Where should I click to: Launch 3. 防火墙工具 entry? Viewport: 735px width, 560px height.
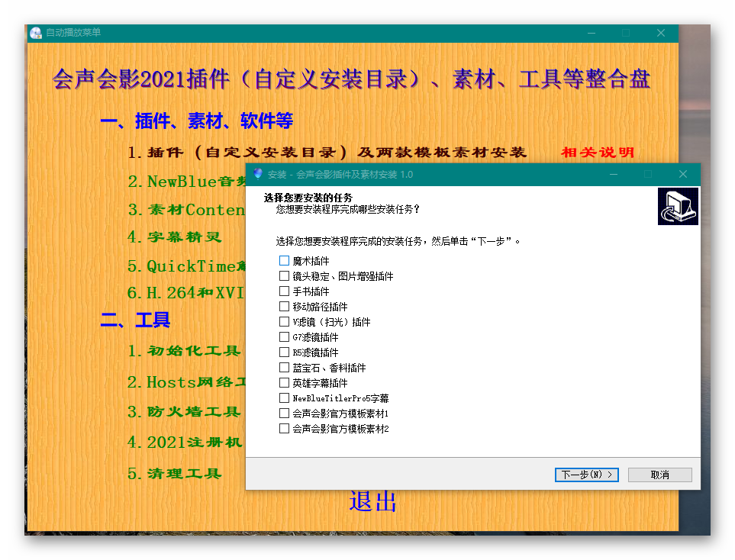click(x=184, y=411)
